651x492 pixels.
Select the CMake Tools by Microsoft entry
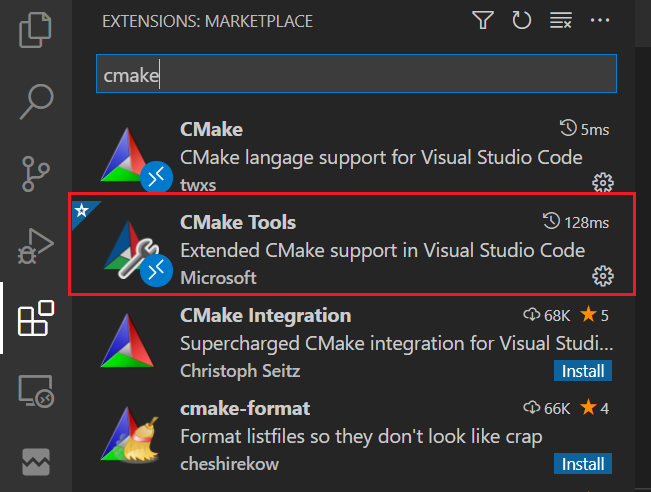[x=353, y=245]
